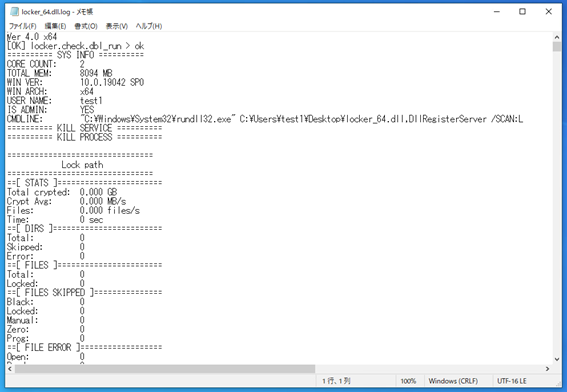Screen dimensions: 567x392
Task: Click the '==[ FILE ERROR ]' section header
Action: (84, 348)
